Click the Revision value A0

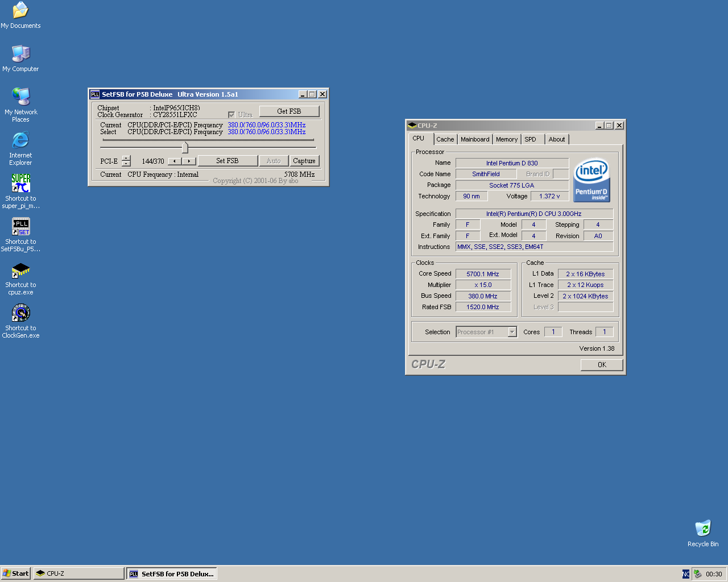click(x=598, y=236)
